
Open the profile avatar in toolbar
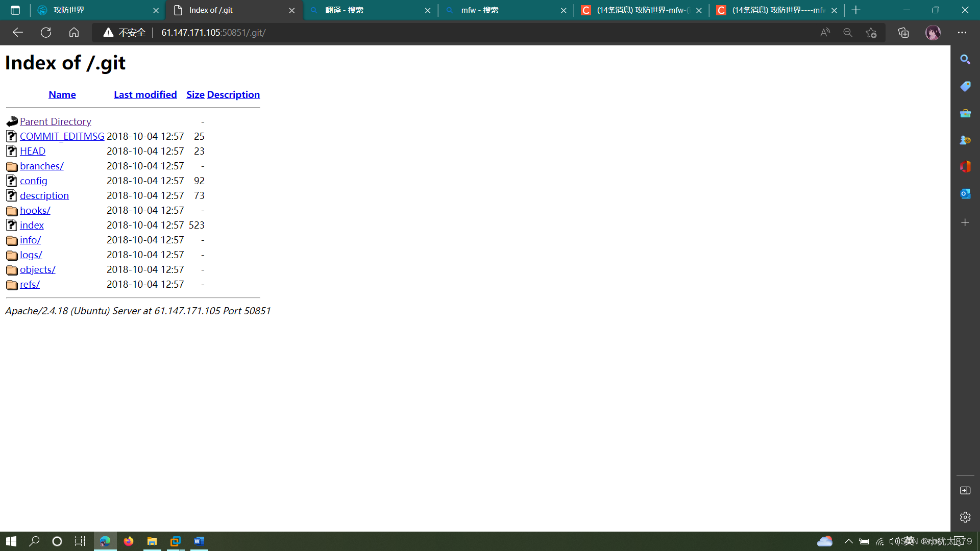click(933, 33)
